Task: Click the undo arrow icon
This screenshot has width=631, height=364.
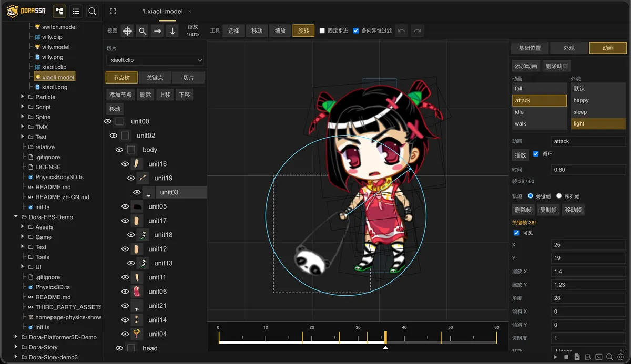Action: (x=402, y=31)
